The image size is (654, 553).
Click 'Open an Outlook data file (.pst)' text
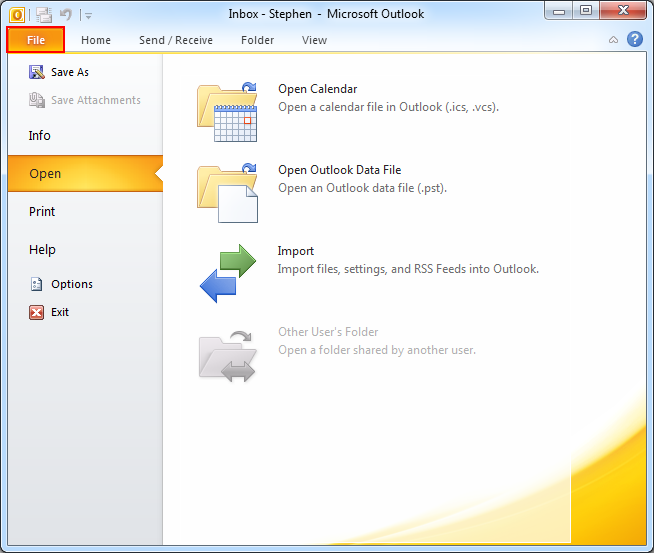(362, 188)
